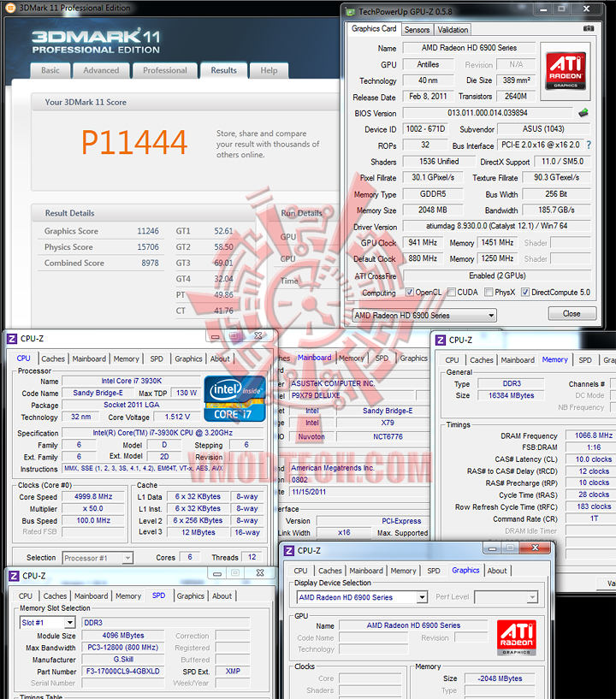Viewport: 616px width, 699px height.
Task: Open the Validation tab in GPU-Z
Action: pyautogui.click(x=453, y=30)
